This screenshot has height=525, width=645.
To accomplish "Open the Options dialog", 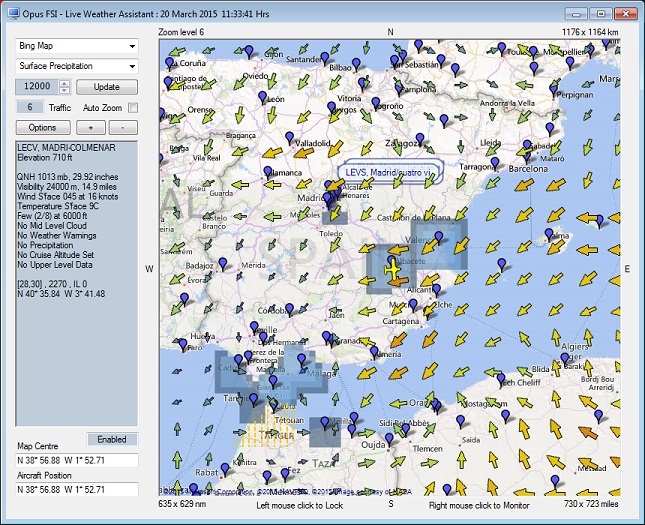I will [43, 128].
